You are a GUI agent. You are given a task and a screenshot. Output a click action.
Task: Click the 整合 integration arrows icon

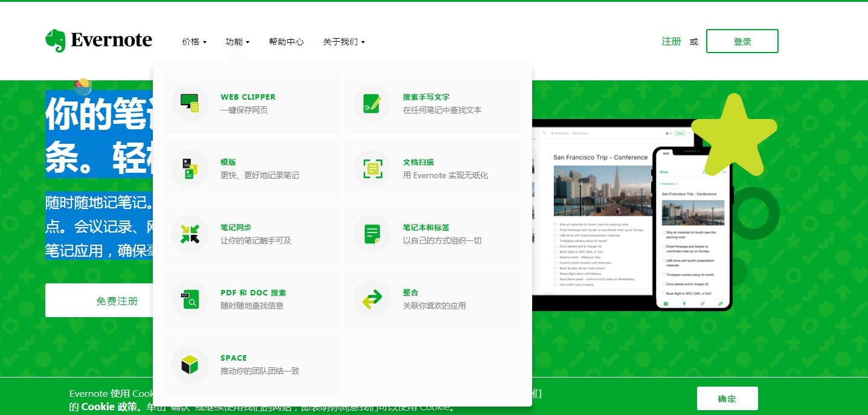(372, 299)
